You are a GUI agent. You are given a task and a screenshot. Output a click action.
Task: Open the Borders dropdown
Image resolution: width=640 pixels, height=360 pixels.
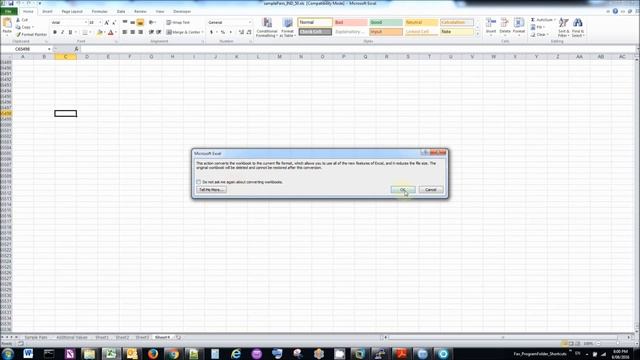click(90, 32)
